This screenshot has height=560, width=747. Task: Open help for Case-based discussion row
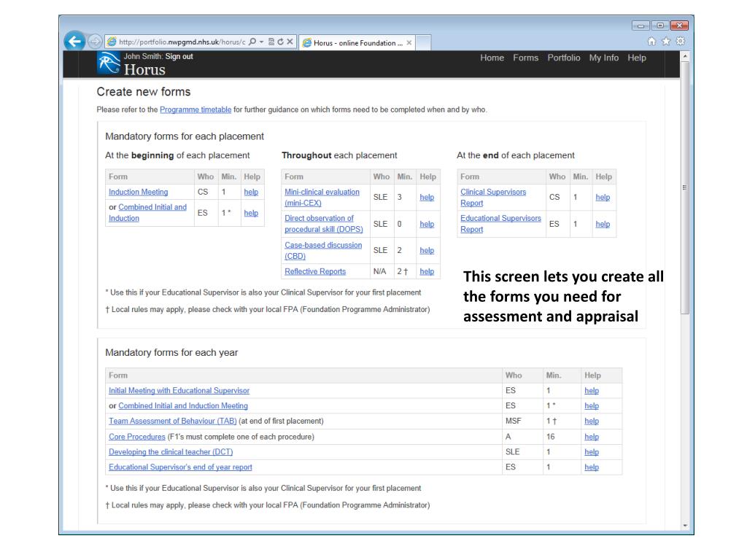[x=427, y=251]
